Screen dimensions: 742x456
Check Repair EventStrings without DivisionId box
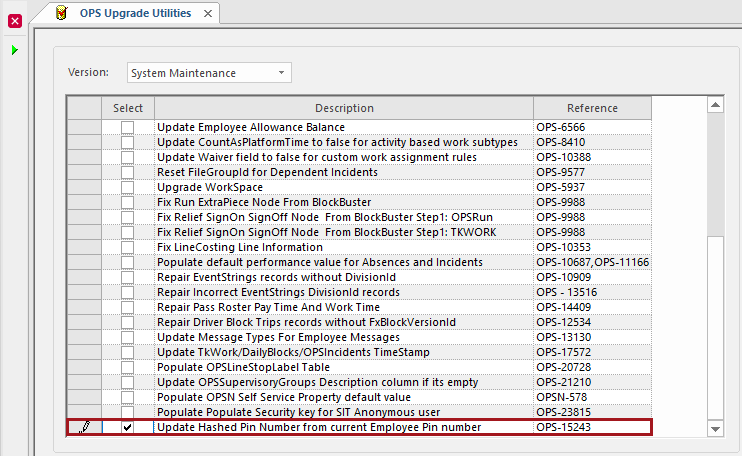(x=127, y=277)
